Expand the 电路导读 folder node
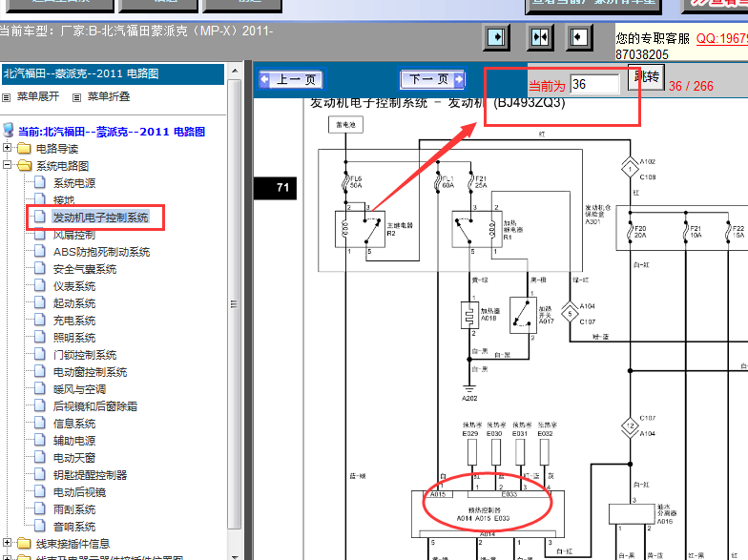Screen dimensions: 748x560 click(x=7, y=148)
